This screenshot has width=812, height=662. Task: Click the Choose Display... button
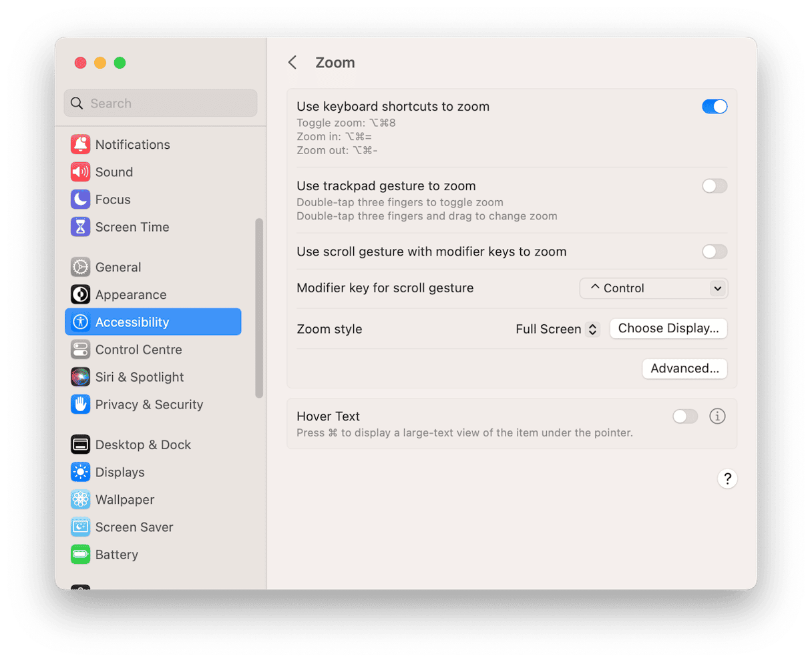click(668, 328)
